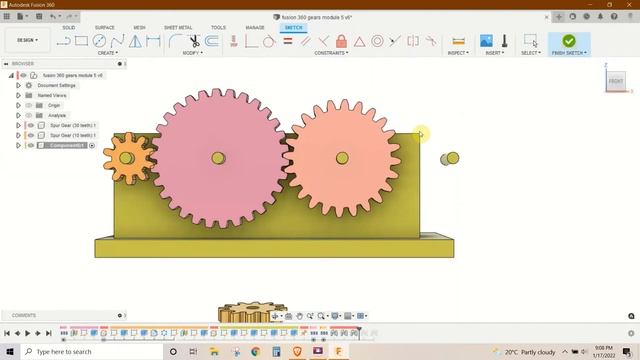The image size is (640, 360).
Task: Open the Design workspace dropdown
Action: click(27, 40)
